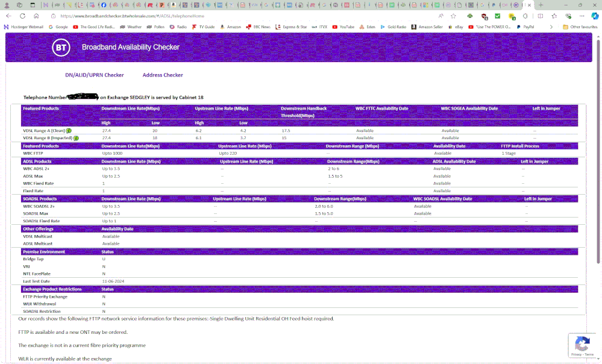The image size is (602, 364).
Task: Open browser Settings and more menu
Action: pos(582,16)
